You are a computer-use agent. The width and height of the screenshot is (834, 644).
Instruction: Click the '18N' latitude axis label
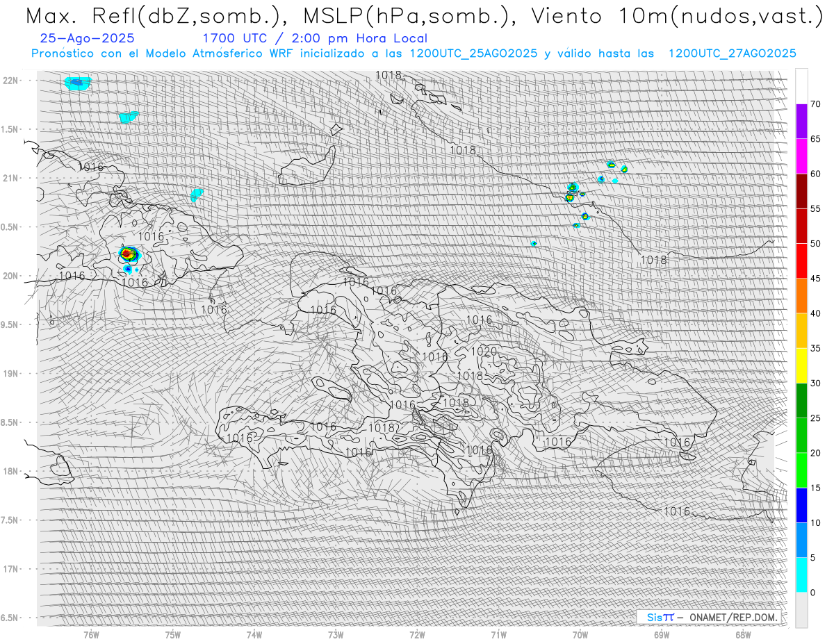pos(11,472)
